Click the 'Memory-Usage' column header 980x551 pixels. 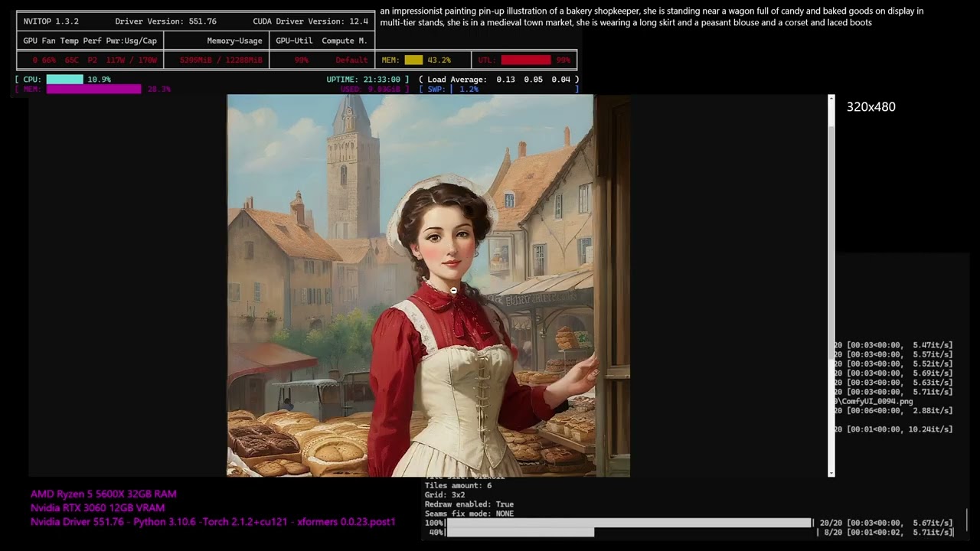[x=234, y=41]
